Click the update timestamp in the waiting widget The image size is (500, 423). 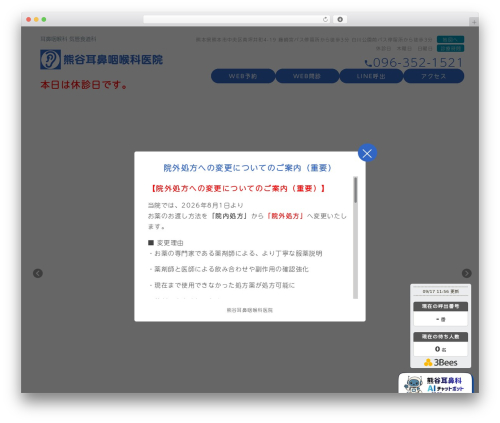click(x=441, y=291)
